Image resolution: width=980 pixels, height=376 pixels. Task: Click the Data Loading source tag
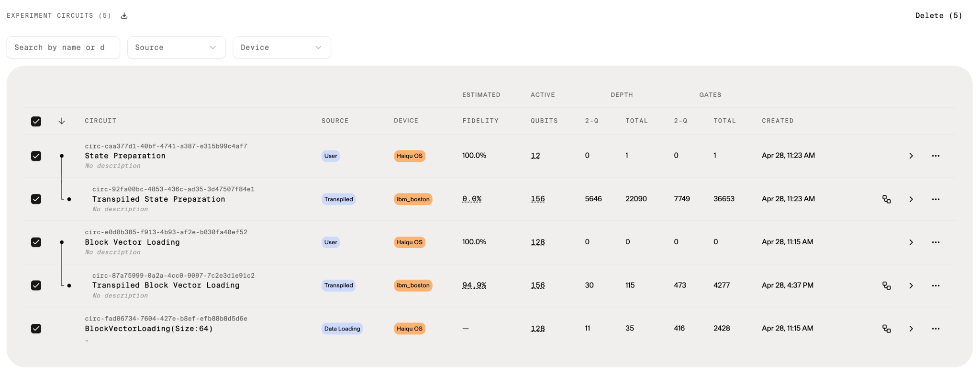[x=342, y=329]
